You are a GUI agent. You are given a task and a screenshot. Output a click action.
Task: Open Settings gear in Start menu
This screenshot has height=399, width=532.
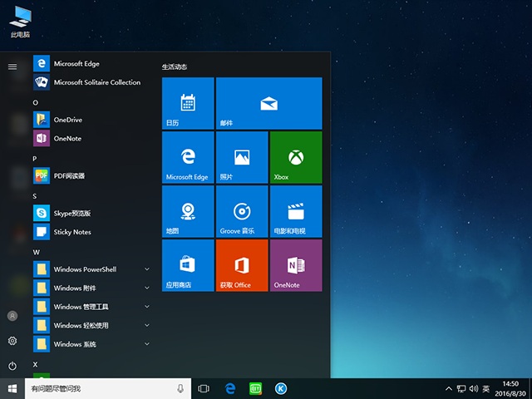coord(12,341)
